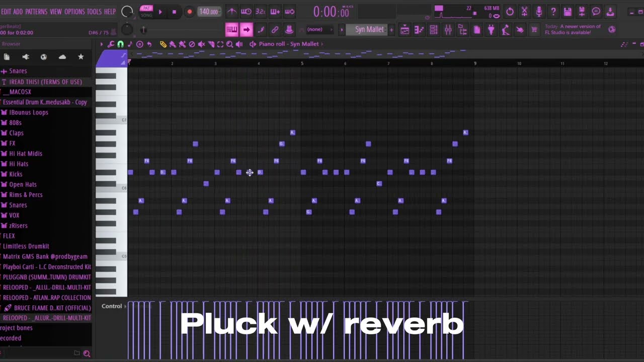
Task: Start playback with the play button
Action: coord(160,12)
